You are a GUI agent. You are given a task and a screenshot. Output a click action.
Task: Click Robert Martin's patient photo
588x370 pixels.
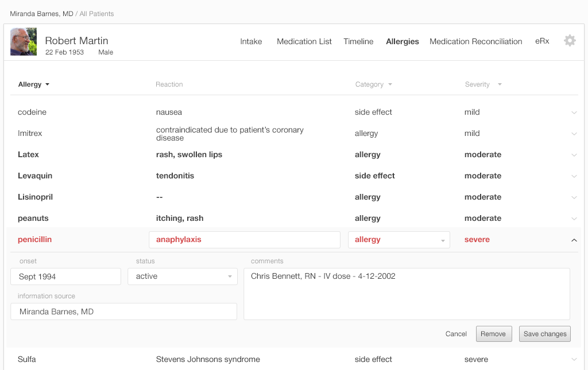tap(24, 42)
